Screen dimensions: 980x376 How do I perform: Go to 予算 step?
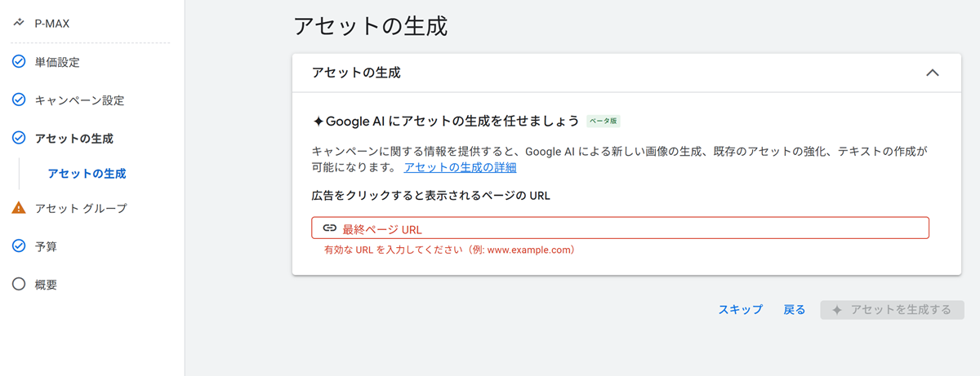coord(46,246)
